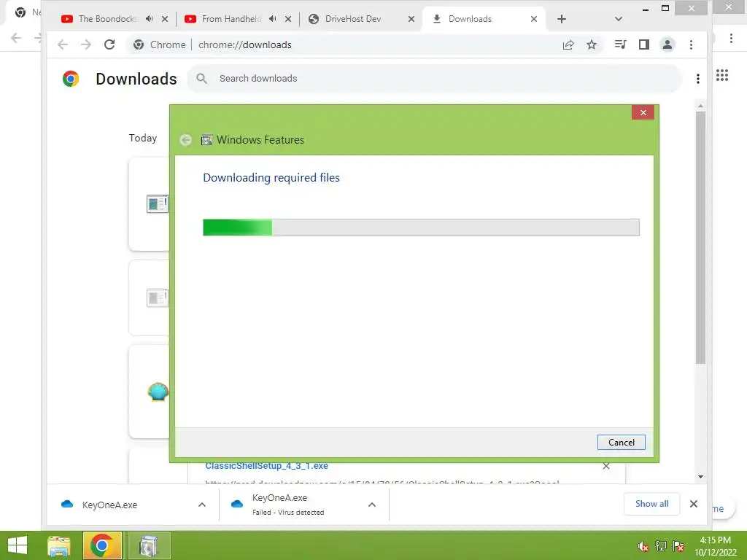Mute The Boondocks tab audio icon
Viewport: 747px width, 560px height.
[x=149, y=18]
